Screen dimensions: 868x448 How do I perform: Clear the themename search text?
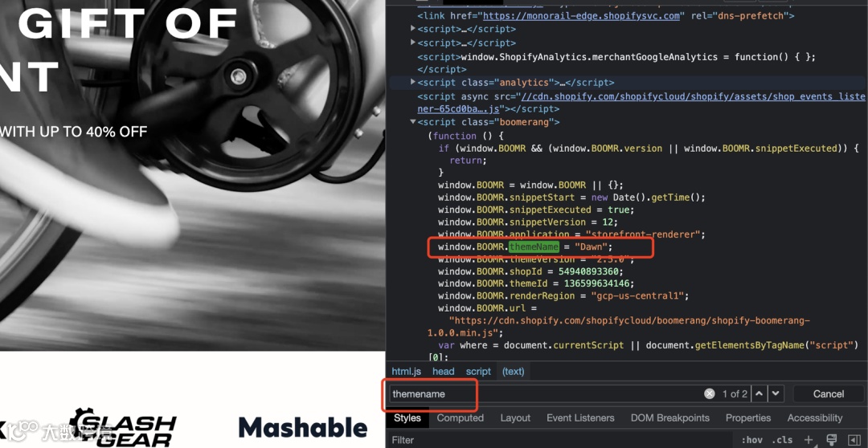(x=709, y=393)
